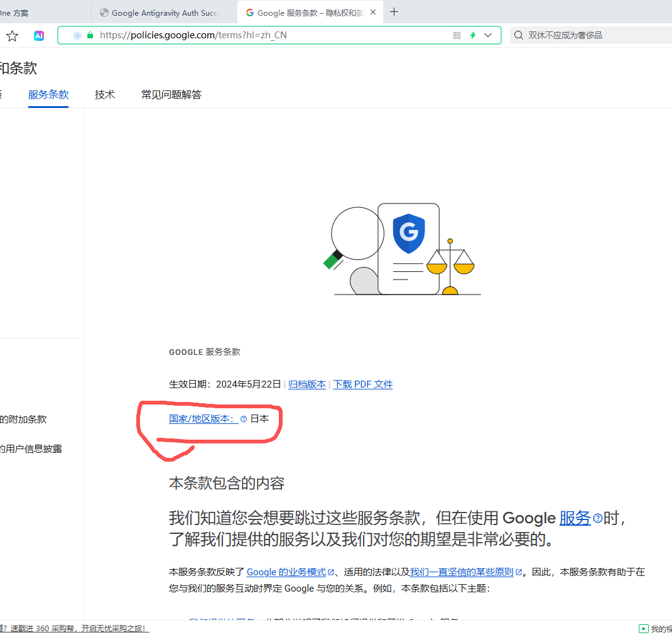Switch to Google Antigravity Auth tab

point(165,13)
